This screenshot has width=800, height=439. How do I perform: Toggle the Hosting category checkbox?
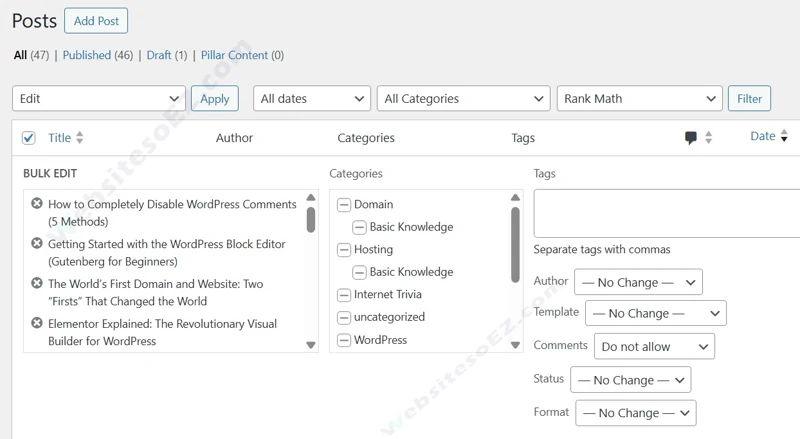[x=344, y=250]
